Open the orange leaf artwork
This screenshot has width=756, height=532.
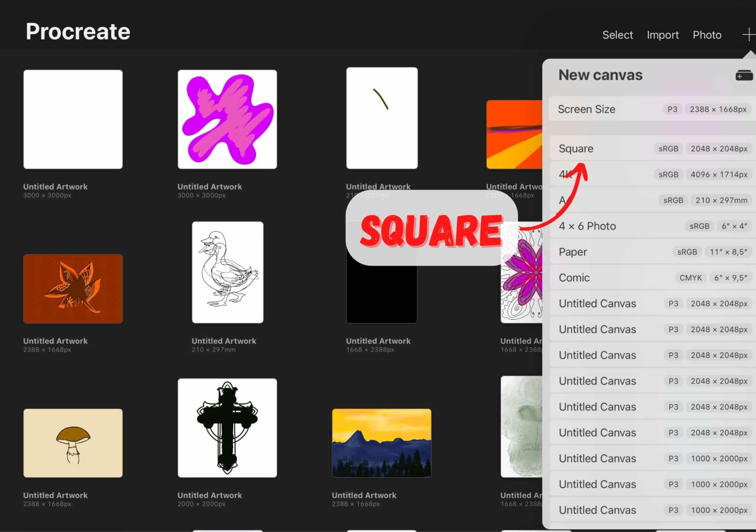73,289
